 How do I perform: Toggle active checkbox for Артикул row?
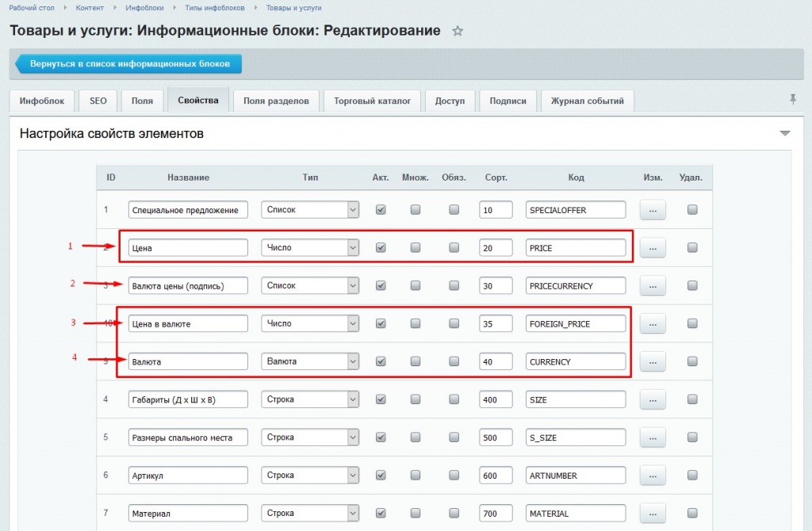pyautogui.click(x=381, y=475)
